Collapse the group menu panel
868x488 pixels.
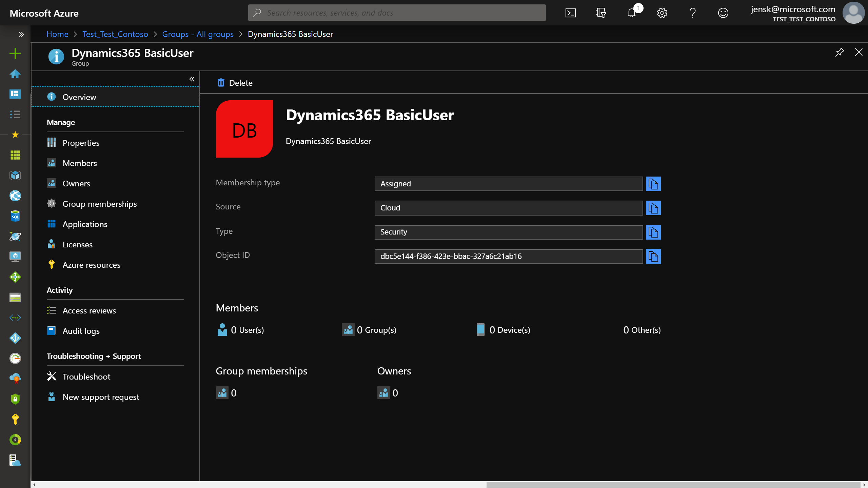[x=192, y=79]
